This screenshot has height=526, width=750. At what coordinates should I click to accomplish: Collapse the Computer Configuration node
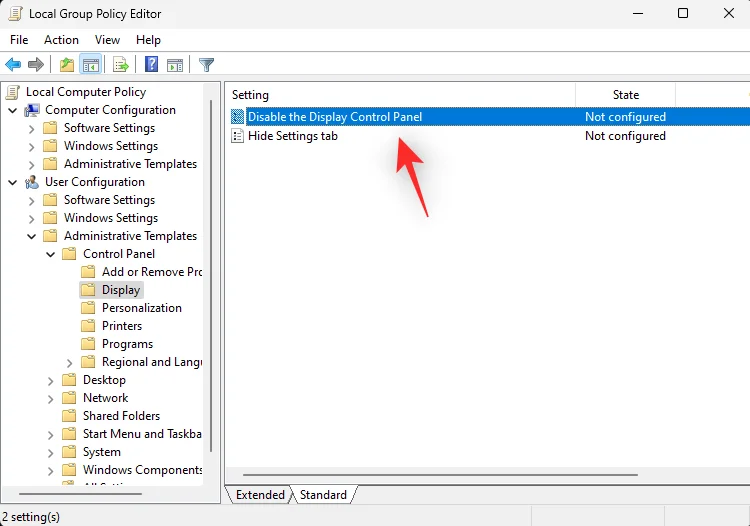(x=13, y=110)
